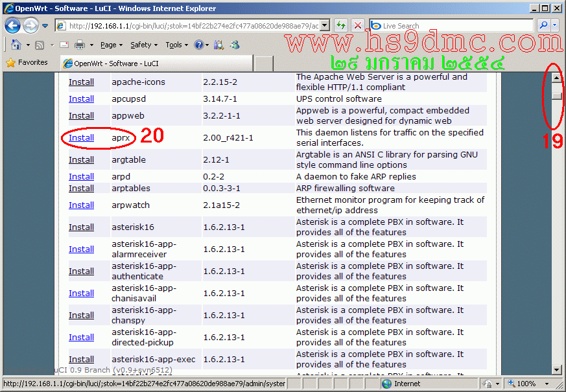Viewport: 566px width, 392px height.
Task: Print the page with the printer icon
Action: [x=79, y=45]
